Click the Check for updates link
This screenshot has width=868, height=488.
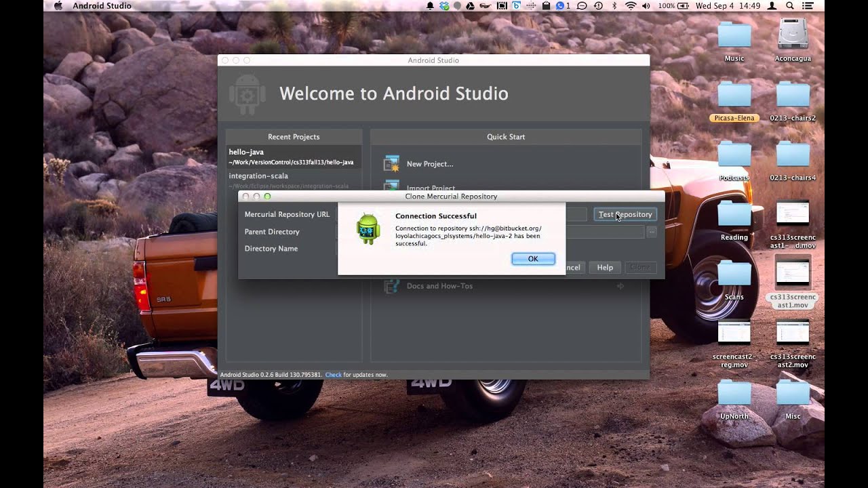pos(333,375)
